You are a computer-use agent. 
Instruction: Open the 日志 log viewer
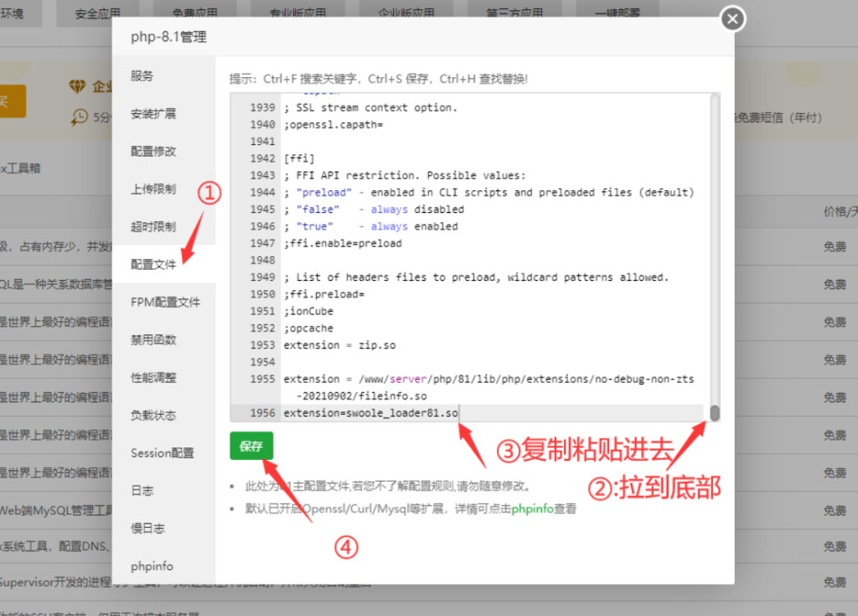tap(141, 490)
